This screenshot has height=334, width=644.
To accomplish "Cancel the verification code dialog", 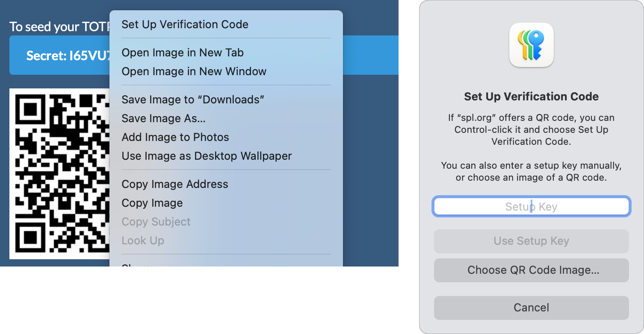I will coord(531,308).
